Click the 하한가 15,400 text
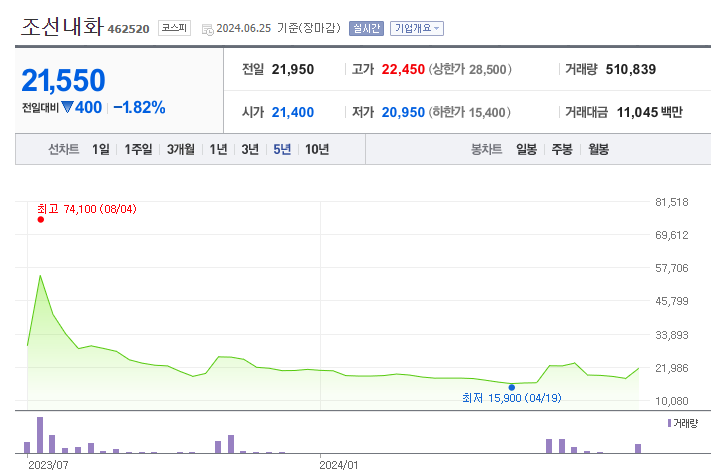 470,112
